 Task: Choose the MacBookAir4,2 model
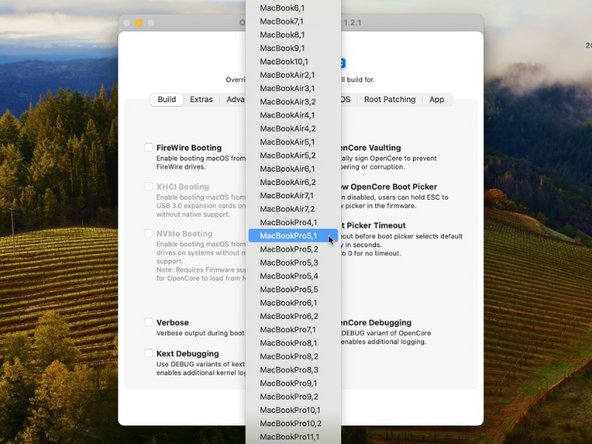click(293, 129)
